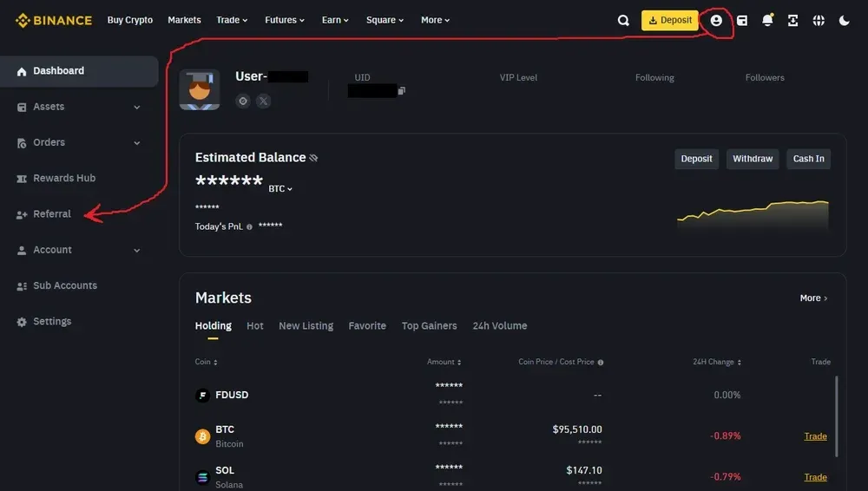
Task: Click the Binance logo
Action: pyautogui.click(x=54, y=21)
